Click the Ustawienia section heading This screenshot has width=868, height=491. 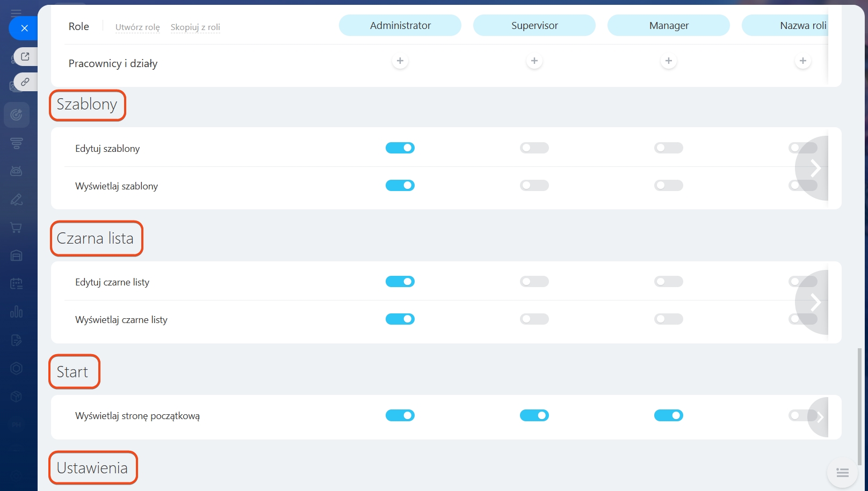pyautogui.click(x=92, y=468)
